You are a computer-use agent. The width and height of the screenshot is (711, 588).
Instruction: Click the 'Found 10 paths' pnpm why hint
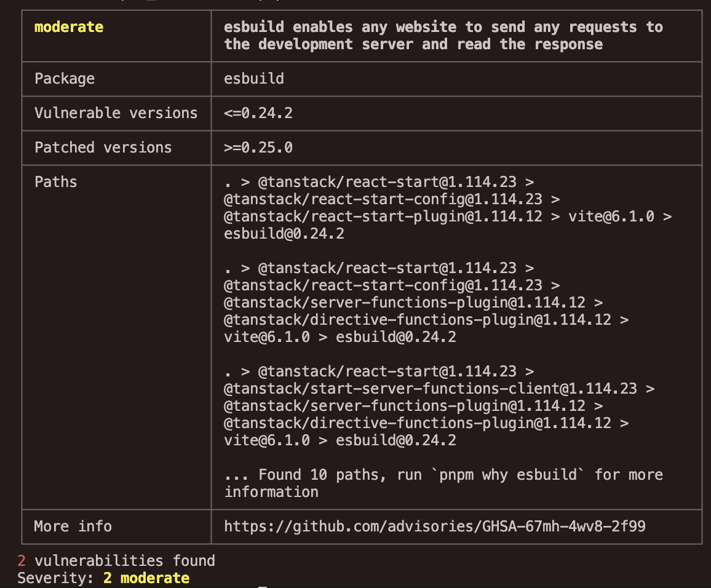(x=443, y=483)
